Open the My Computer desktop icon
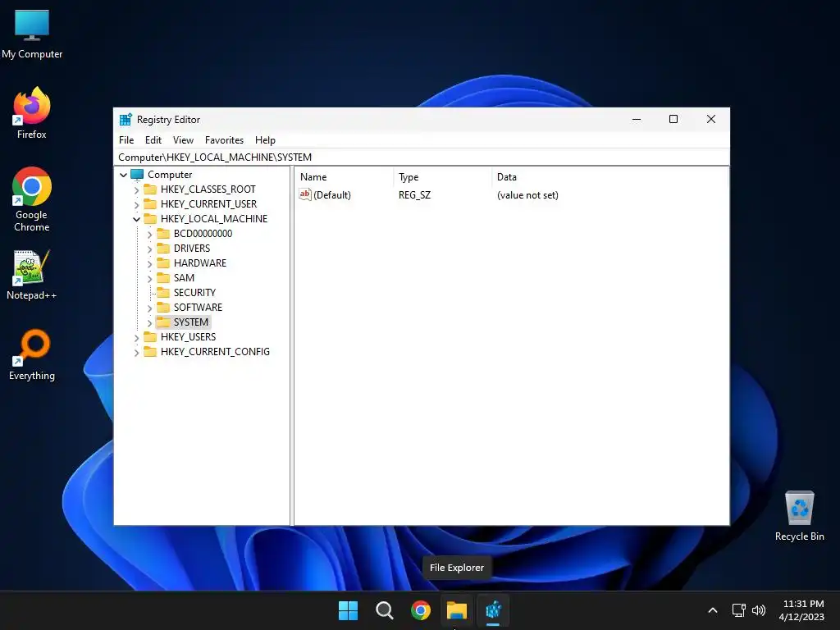Screen dimensions: 840x630 (x=32, y=33)
